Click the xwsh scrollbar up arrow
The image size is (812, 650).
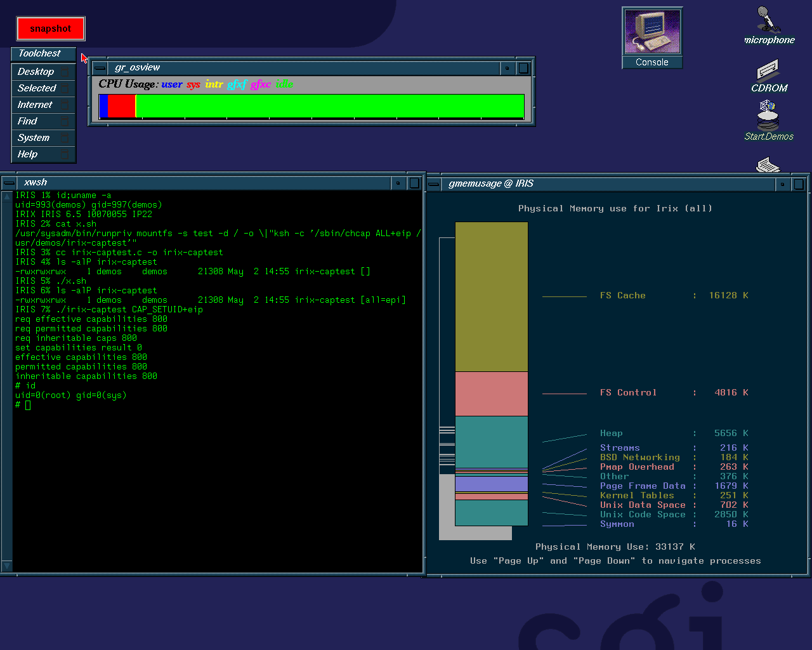click(7, 197)
